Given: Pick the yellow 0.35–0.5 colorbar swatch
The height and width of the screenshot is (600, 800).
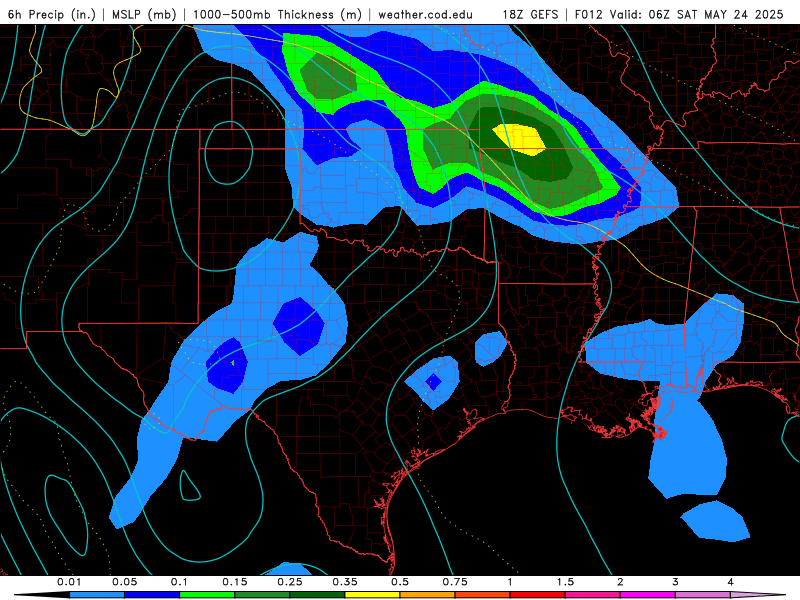Looking at the screenshot, I should (372, 595).
